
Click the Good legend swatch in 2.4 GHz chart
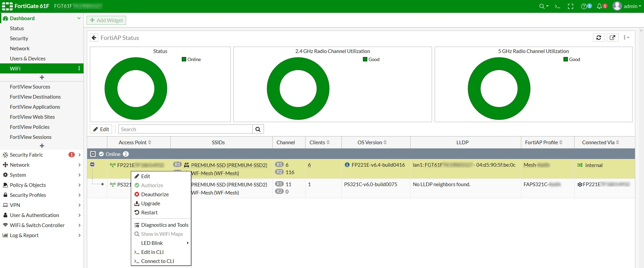click(365, 59)
